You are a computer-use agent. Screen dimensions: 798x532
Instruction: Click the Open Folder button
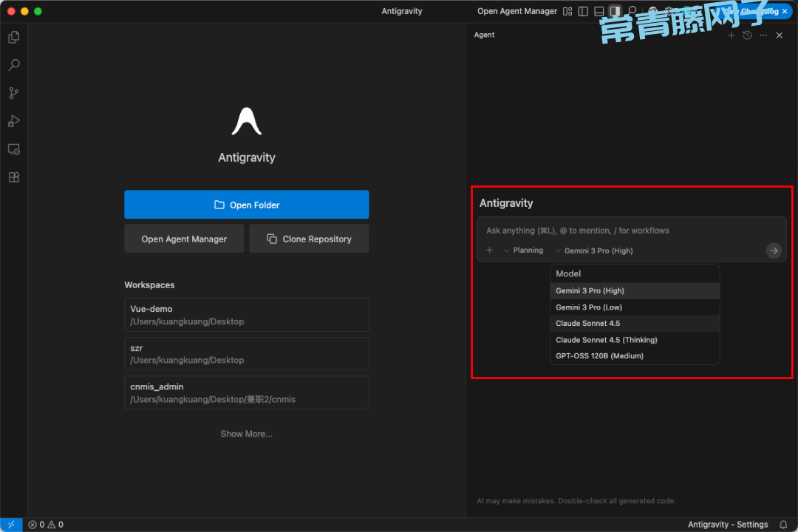coord(246,205)
